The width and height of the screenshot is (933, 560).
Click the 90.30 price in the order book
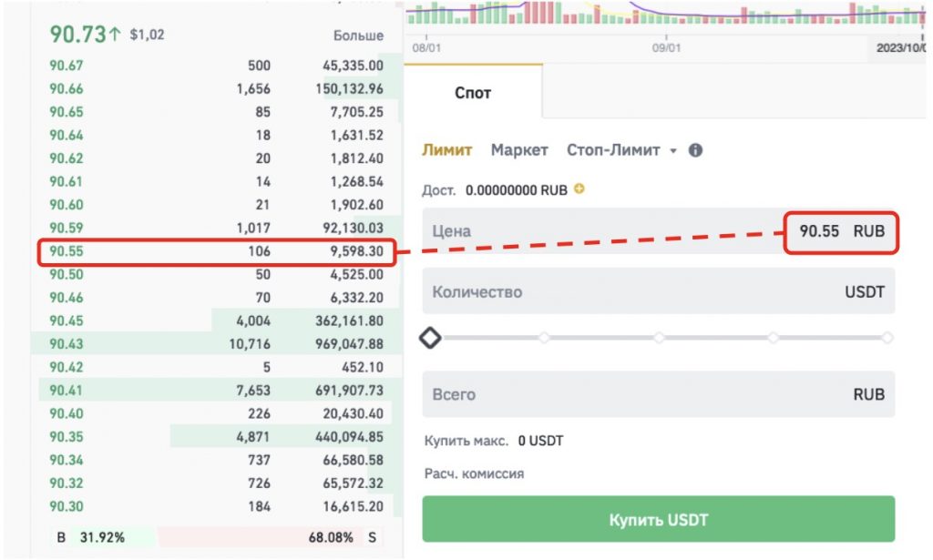(67, 506)
